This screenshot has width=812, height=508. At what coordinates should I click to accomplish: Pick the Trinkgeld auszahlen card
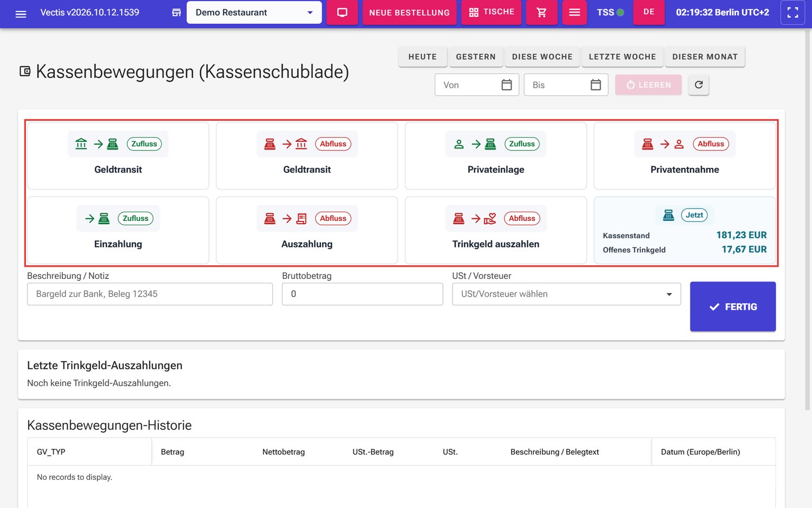pos(496,230)
